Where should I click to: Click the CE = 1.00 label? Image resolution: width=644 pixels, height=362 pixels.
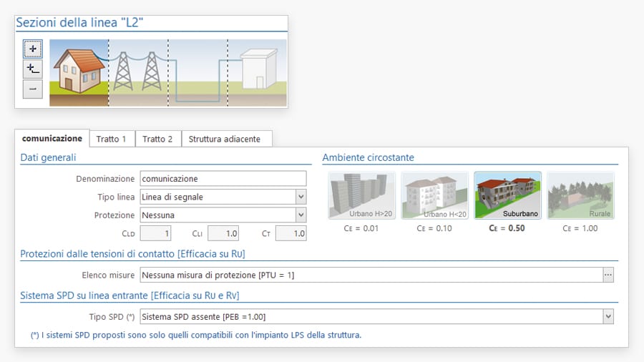pos(580,228)
